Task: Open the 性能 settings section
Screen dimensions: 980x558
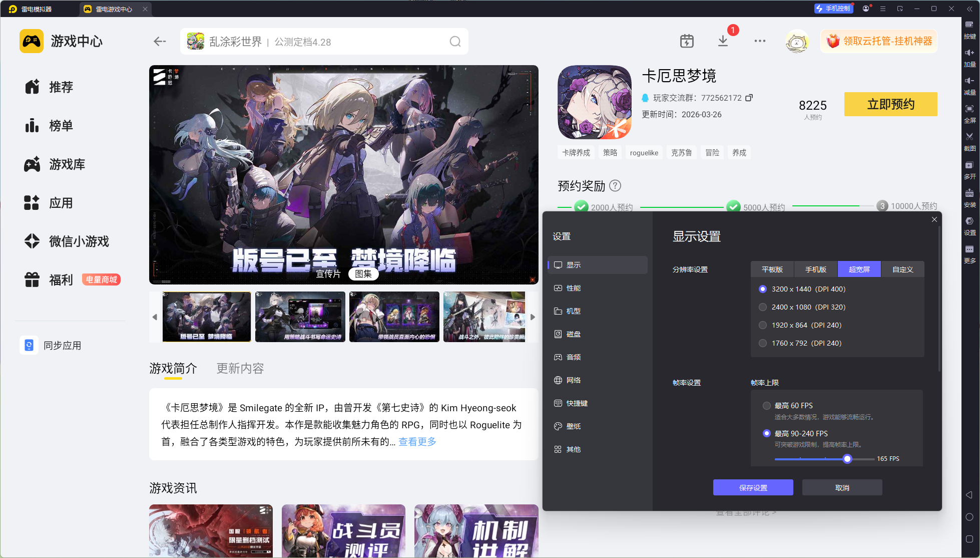Action: click(x=574, y=288)
